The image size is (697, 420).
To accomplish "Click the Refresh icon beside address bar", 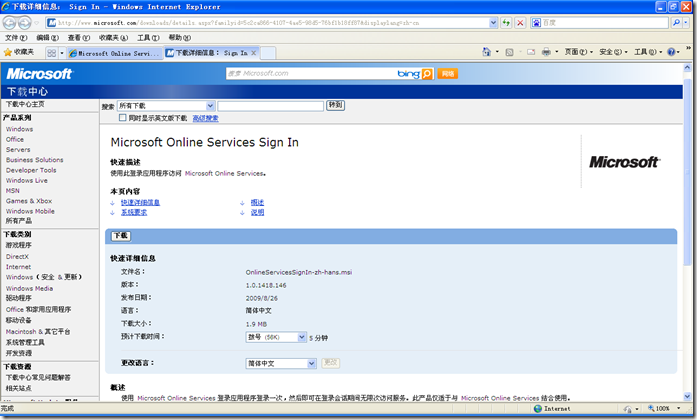I will point(506,23).
